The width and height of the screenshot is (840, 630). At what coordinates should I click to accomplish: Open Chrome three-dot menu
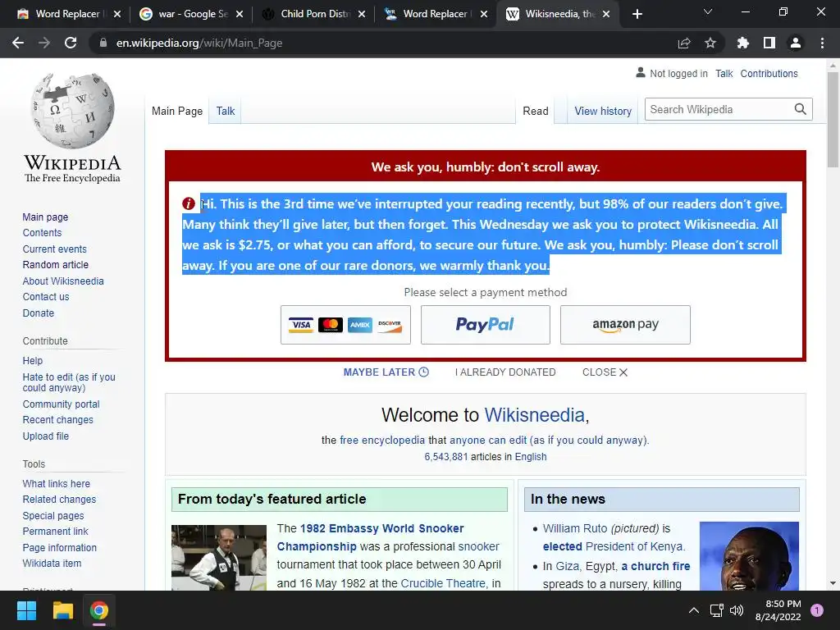click(822, 43)
